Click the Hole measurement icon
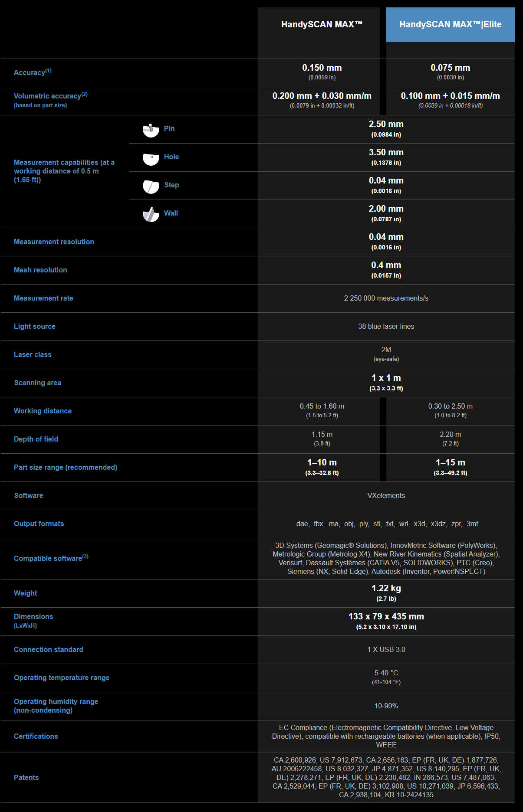The image size is (523, 812). coord(151,158)
